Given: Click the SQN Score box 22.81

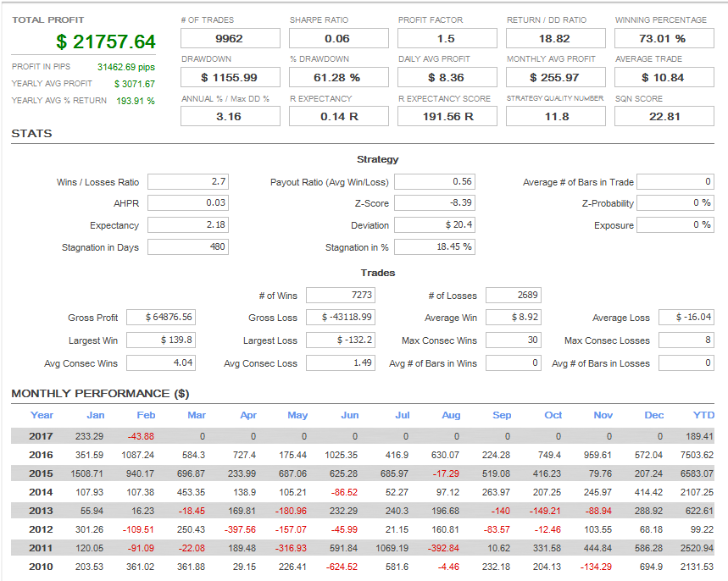Looking at the screenshot, I should point(664,117).
